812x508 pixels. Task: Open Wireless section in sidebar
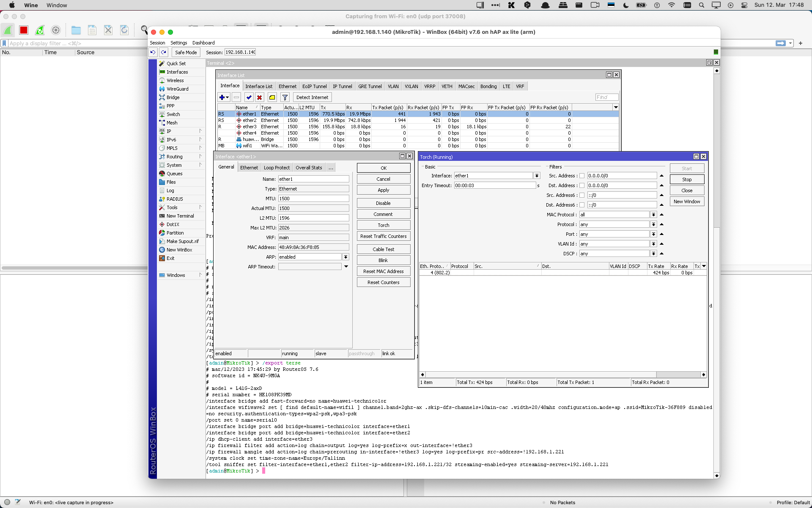click(x=175, y=80)
